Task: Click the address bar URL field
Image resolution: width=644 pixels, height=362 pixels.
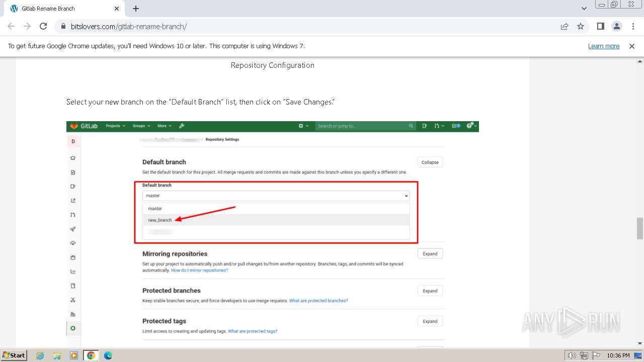Action: coord(302,26)
